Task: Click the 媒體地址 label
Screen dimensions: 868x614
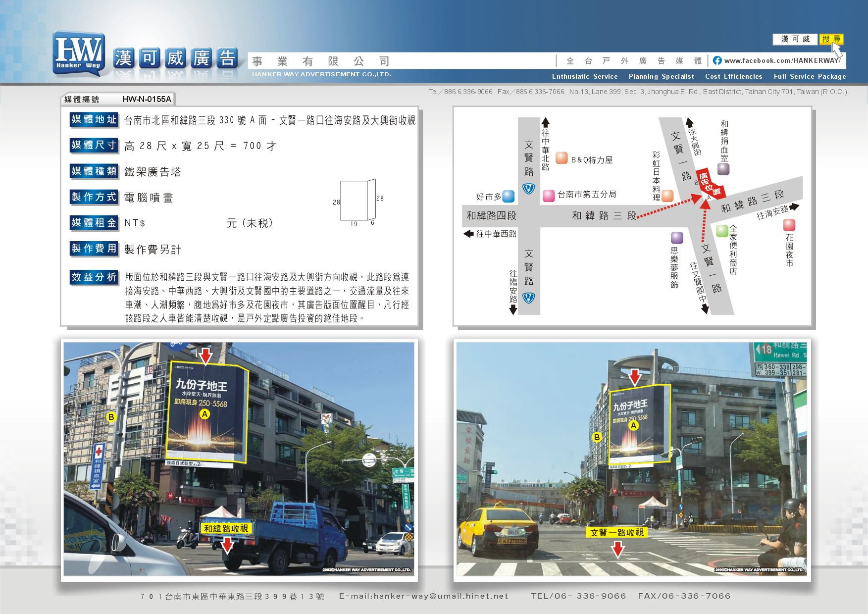Action: tap(94, 119)
